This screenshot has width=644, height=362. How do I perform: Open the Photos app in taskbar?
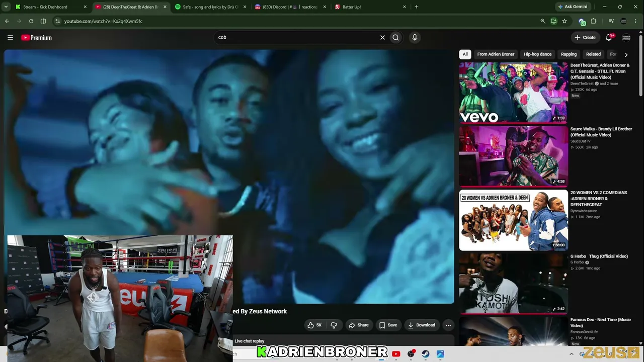pyautogui.click(x=440, y=354)
